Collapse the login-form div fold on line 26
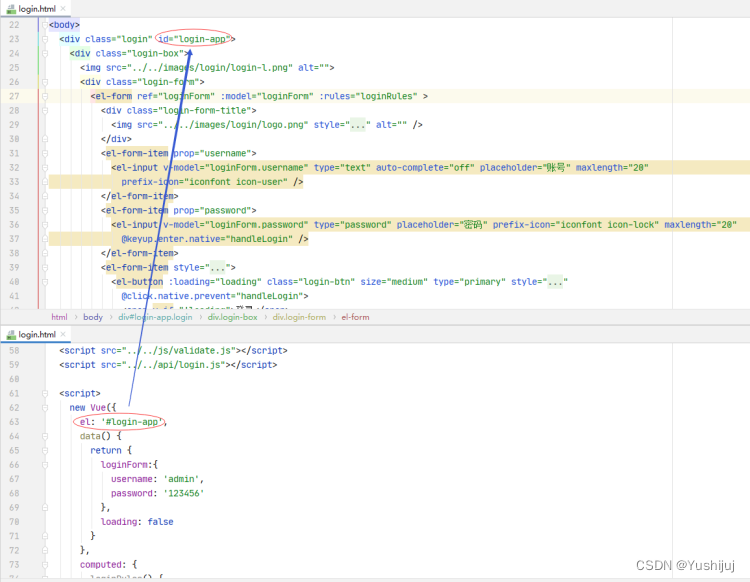Screen dimensions: 750x582 [44, 82]
